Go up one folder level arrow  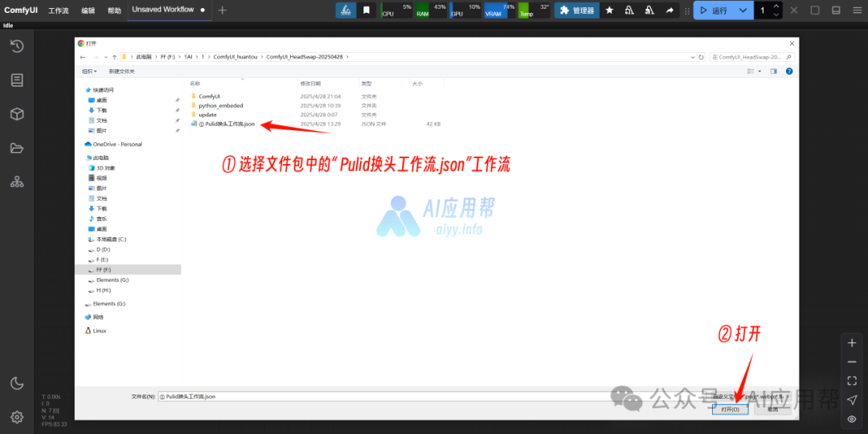click(114, 57)
